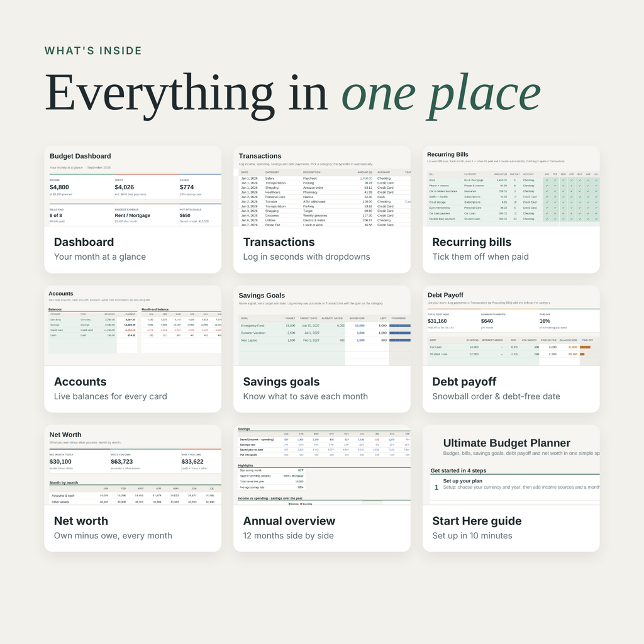
Task: Click the $30,100 net worth value
Action: (x=60, y=462)
